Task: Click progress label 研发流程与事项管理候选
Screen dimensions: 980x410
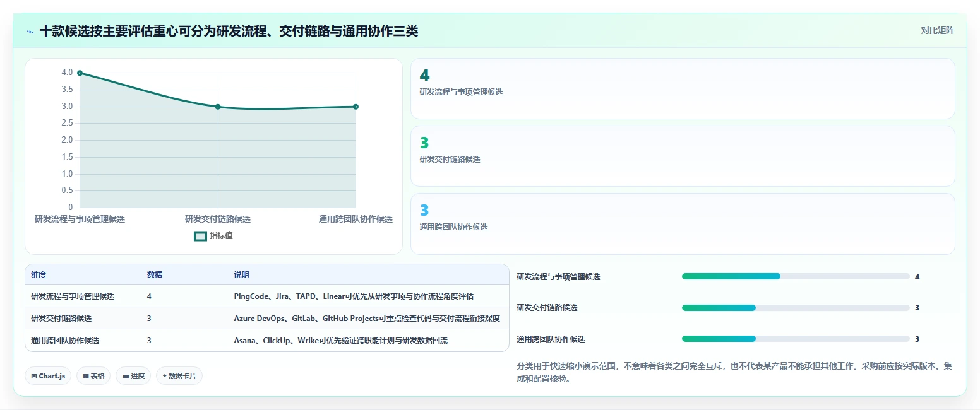Action: (558, 276)
